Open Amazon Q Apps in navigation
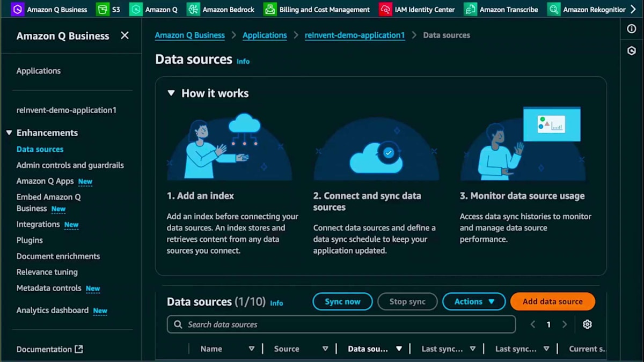This screenshot has width=644, height=362. 45,181
